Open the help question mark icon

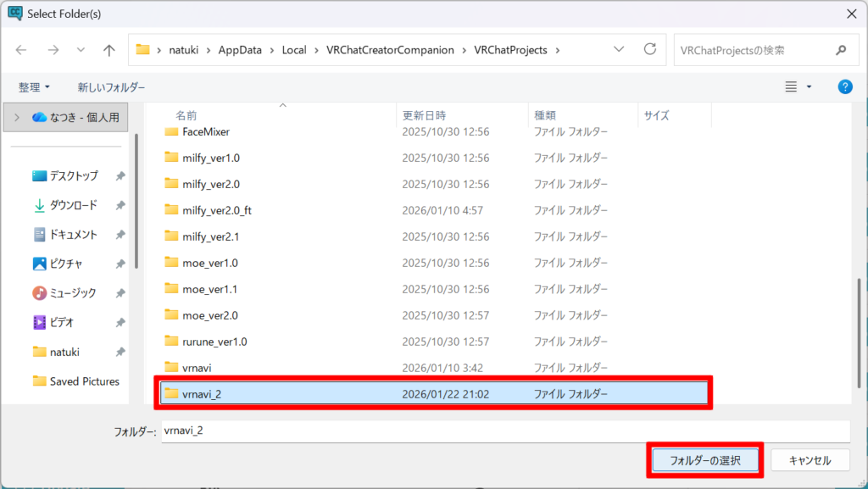click(x=844, y=86)
